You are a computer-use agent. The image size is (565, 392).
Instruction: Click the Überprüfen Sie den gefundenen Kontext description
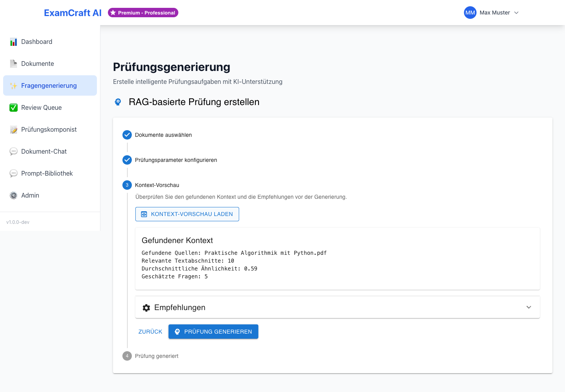coord(241,197)
